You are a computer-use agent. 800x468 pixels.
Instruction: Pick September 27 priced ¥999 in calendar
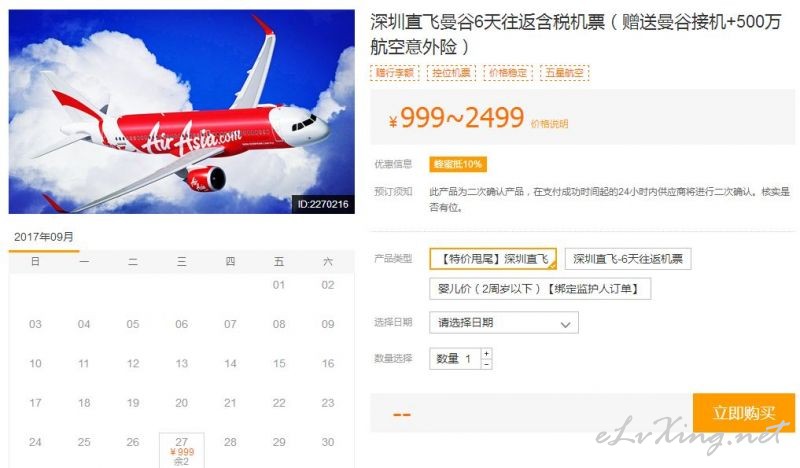click(x=182, y=450)
